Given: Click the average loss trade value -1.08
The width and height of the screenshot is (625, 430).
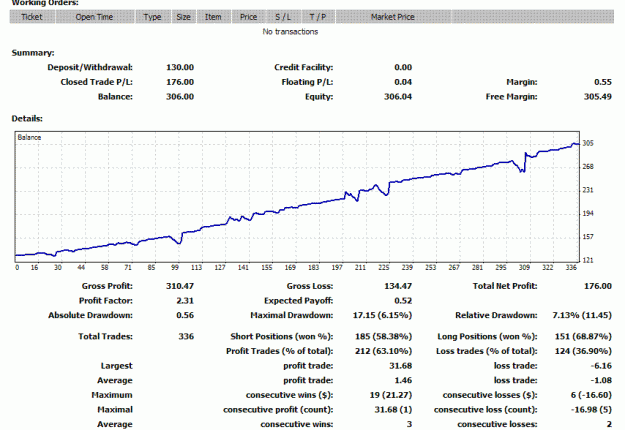Looking at the screenshot, I should click(601, 381).
